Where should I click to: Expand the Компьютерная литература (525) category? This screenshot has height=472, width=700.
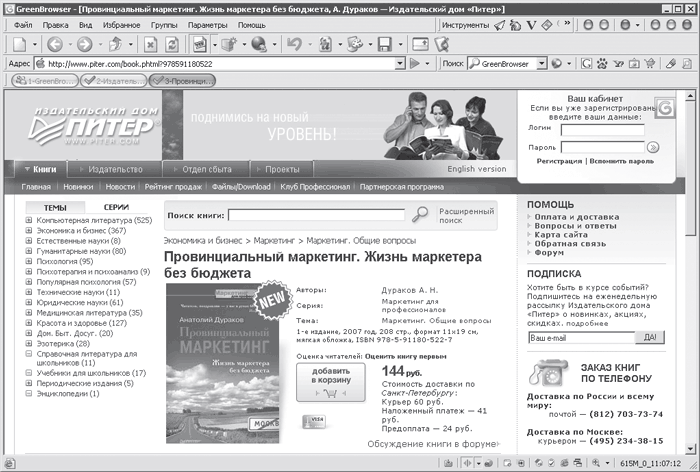tap(29, 220)
